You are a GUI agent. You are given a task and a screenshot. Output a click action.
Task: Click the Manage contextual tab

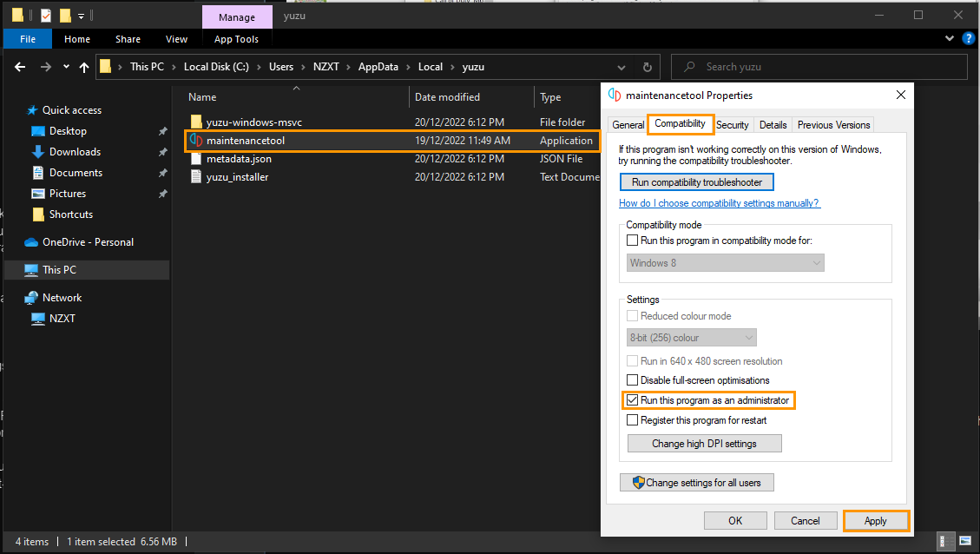click(x=237, y=17)
